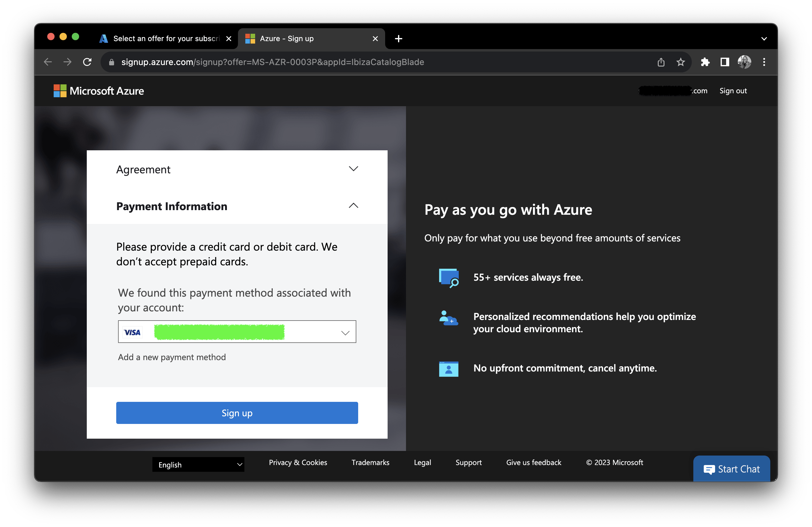Open the Chrome three-dot menu
812x527 pixels.
[764, 62]
